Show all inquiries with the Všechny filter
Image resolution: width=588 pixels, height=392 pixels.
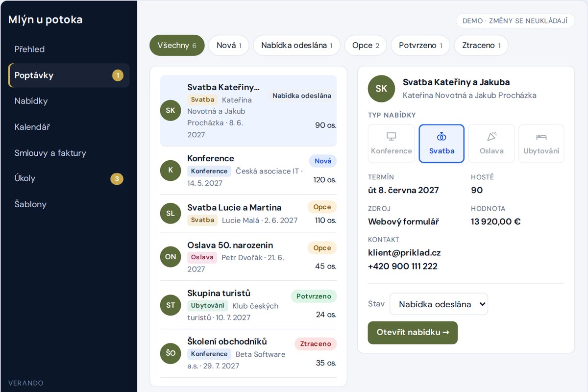tap(177, 46)
